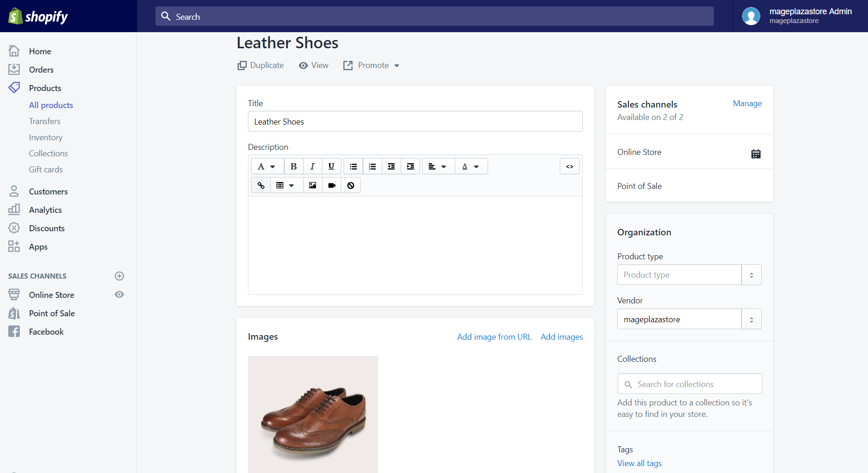
Task: Open Analytics section
Action: click(x=45, y=210)
